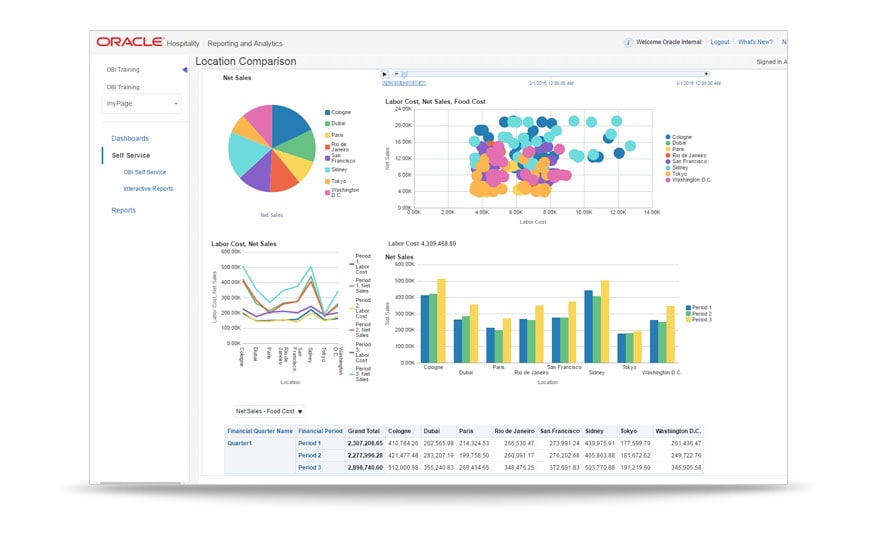Click the plus button ending the time slider
Viewport: 880px width, 533px height.
(706, 73)
